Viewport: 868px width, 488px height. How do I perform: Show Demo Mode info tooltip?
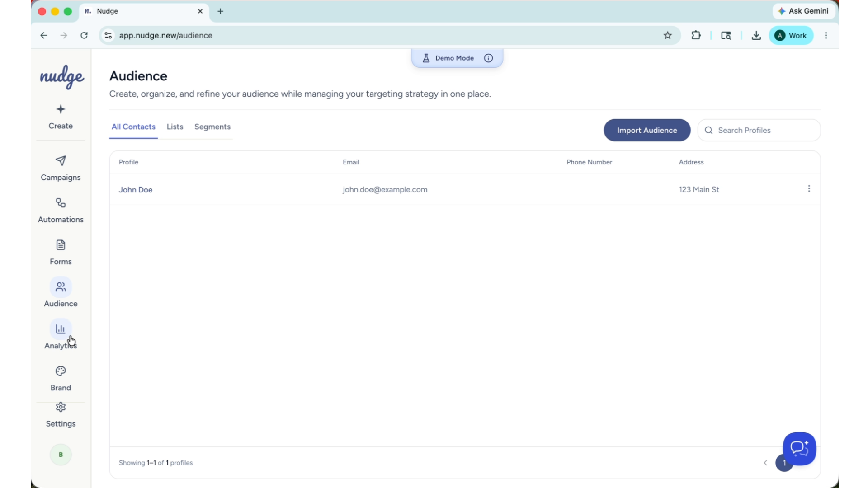(488, 58)
